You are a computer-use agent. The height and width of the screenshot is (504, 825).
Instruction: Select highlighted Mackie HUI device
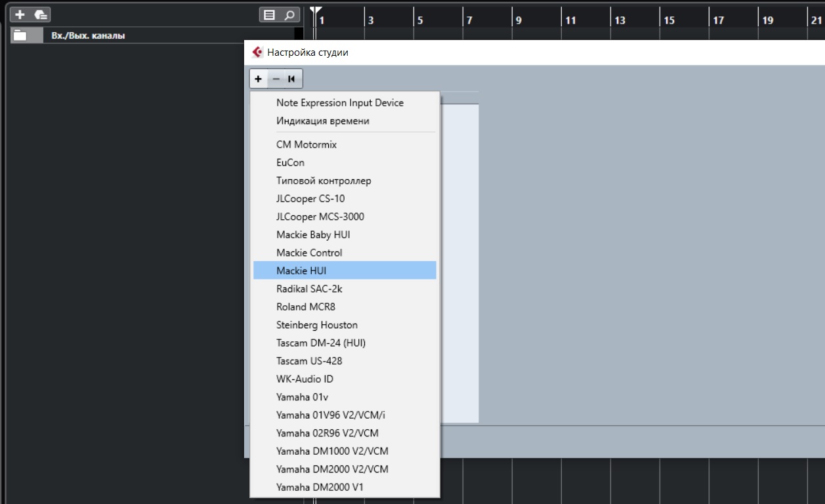345,270
